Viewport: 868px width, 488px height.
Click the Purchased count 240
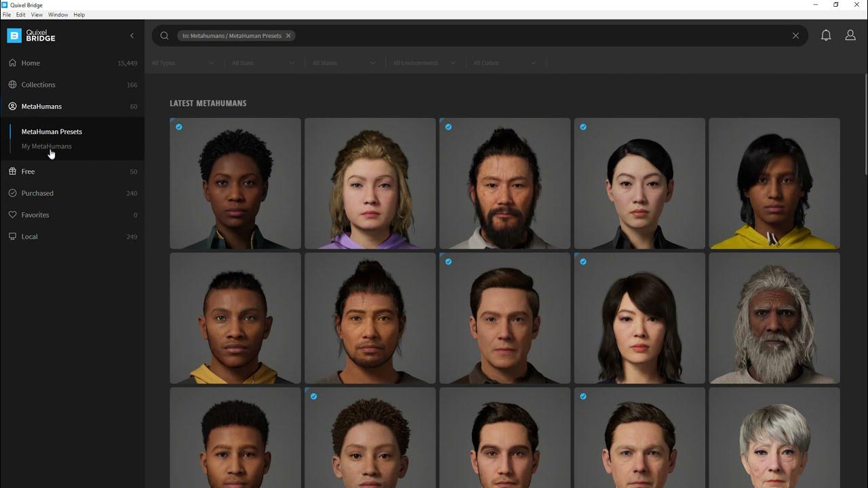[132, 193]
